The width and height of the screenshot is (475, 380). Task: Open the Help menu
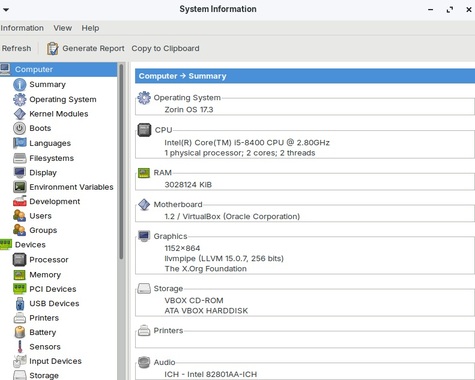[90, 28]
